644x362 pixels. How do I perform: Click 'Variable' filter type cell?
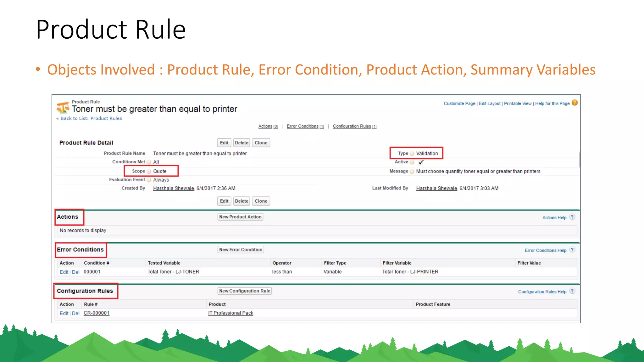[332, 272]
